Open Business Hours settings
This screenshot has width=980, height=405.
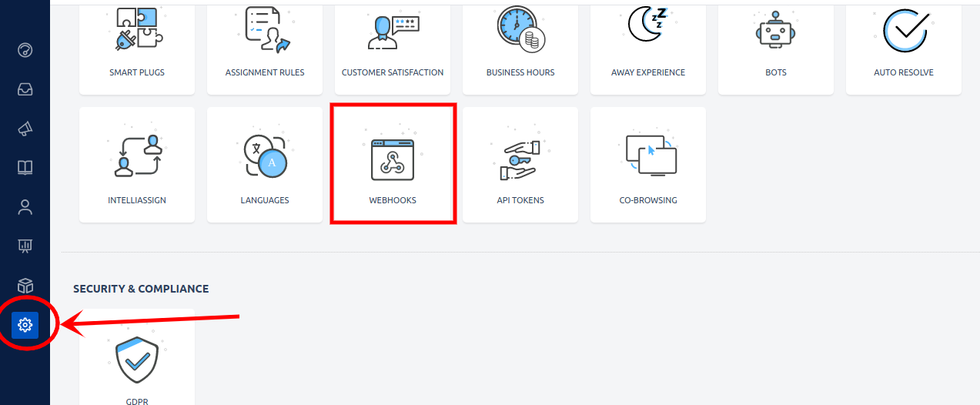tap(520, 46)
